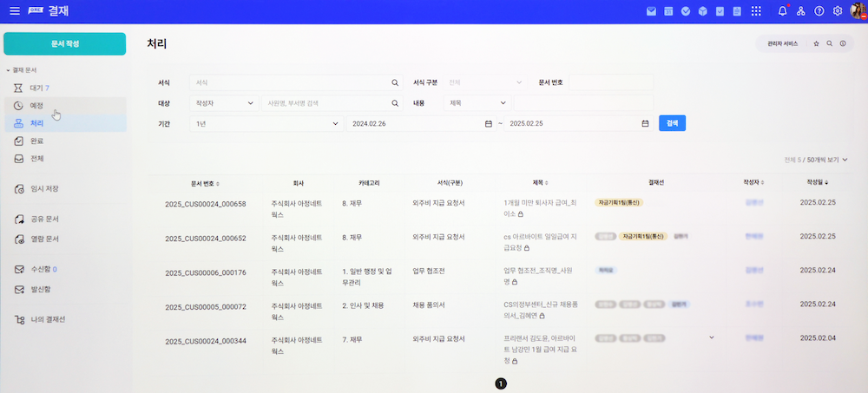Open the 작성자 target dropdown

click(224, 103)
